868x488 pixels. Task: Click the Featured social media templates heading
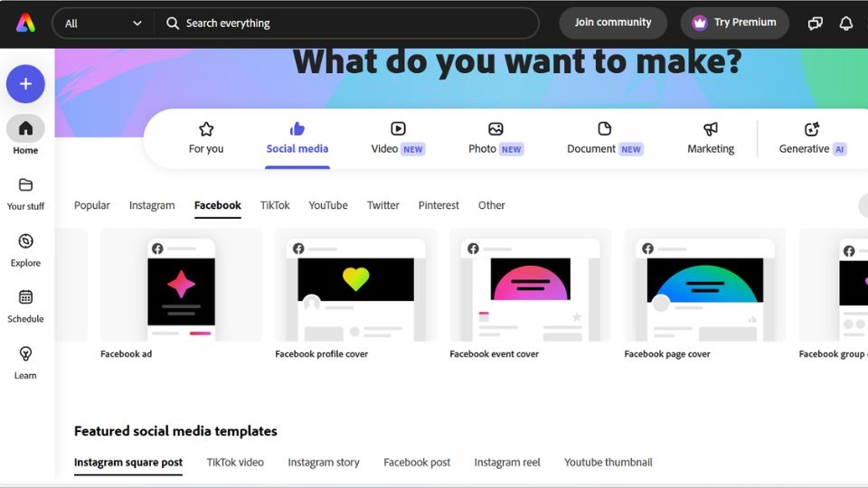click(175, 431)
